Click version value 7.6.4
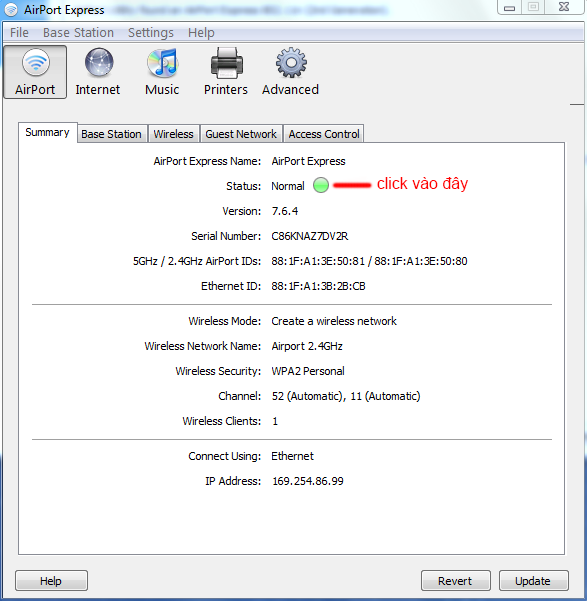 click(x=284, y=211)
